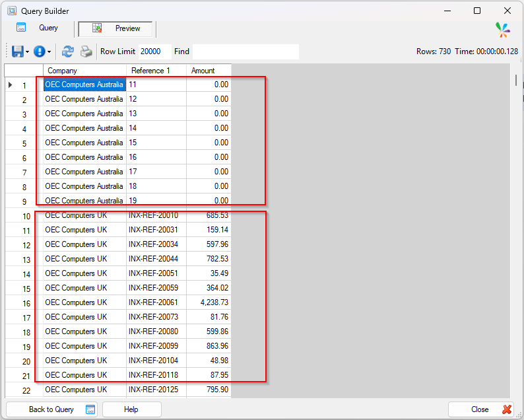Click the blue exclamation info icon
The image size is (524, 420).
(x=40, y=52)
